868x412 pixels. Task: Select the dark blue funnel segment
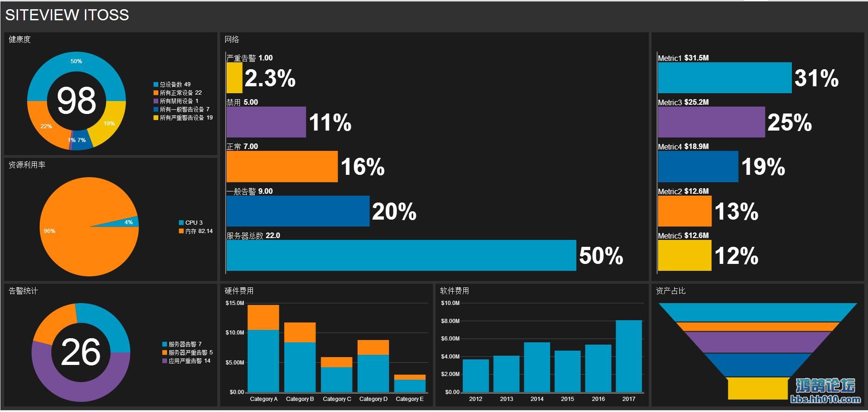coord(758,365)
